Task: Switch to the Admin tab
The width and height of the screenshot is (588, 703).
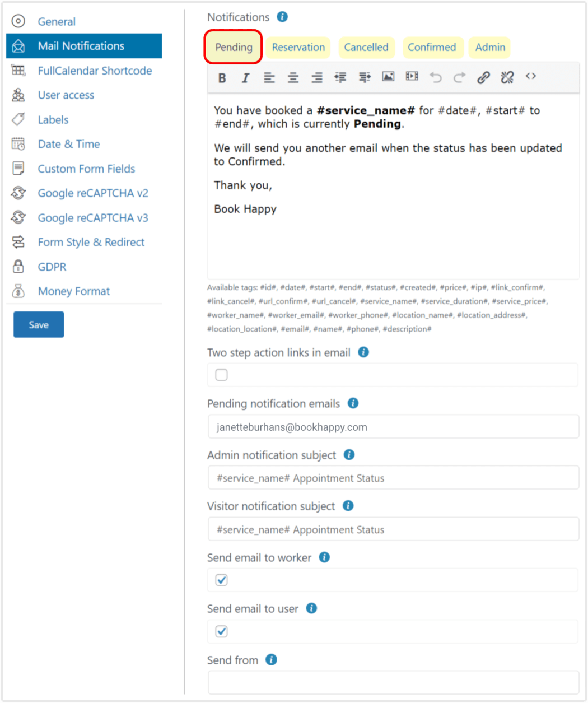Action: click(x=490, y=47)
